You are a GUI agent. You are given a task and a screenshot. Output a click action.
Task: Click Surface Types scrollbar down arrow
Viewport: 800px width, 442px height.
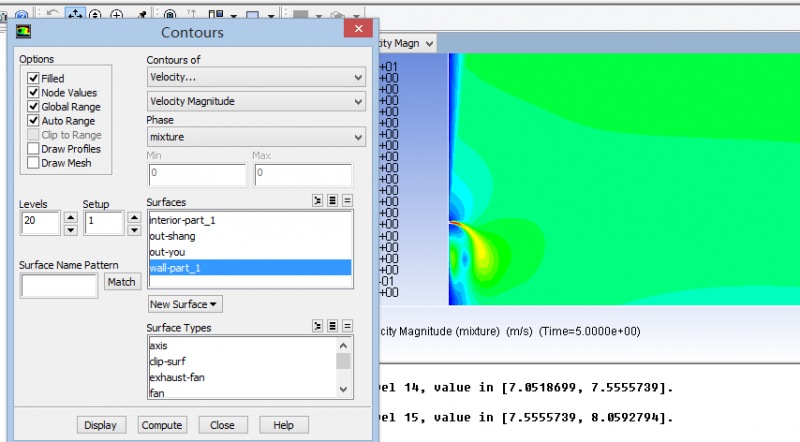point(343,389)
